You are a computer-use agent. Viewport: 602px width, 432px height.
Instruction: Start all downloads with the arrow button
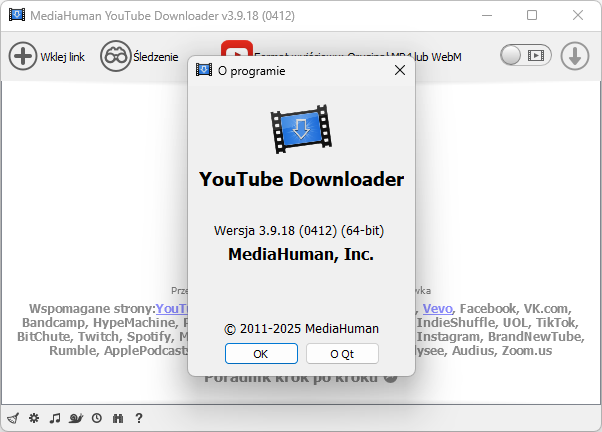click(575, 56)
